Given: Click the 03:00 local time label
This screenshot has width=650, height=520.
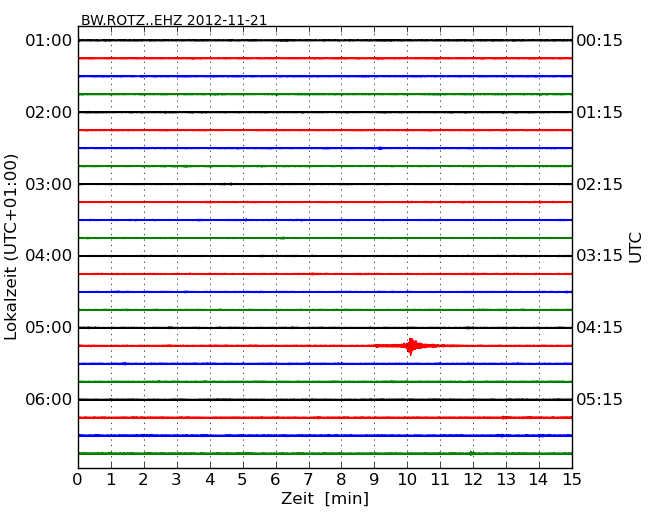Looking at the screenshot, I should (x=49, y=184).
